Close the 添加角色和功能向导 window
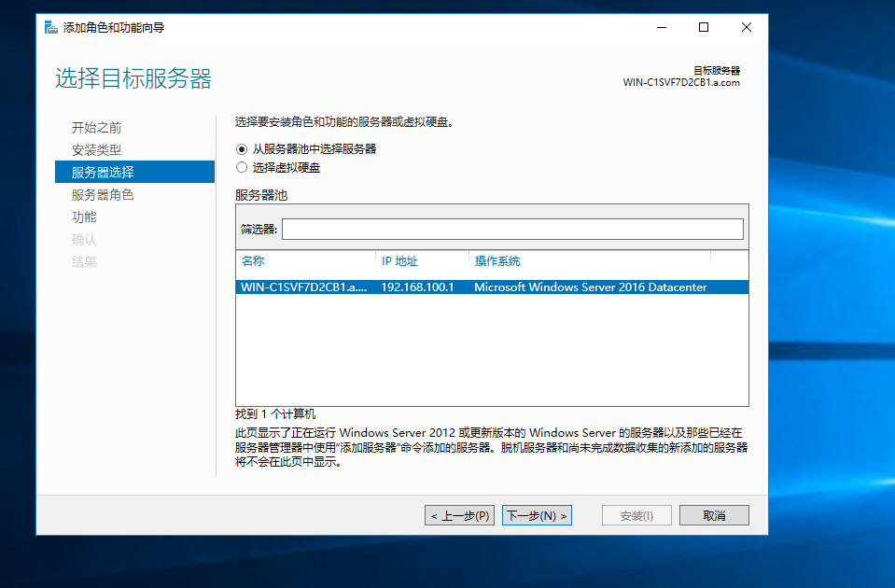 pos(746,27)
